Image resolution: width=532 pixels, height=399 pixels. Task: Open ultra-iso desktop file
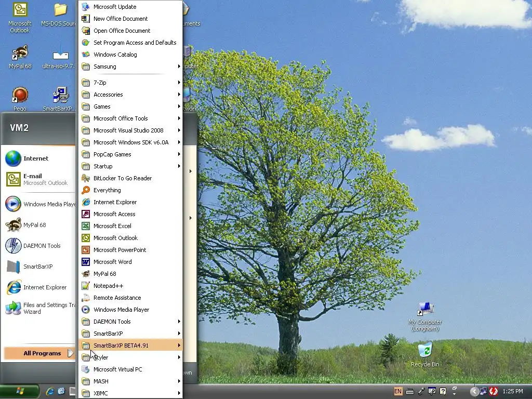coord(59,57)
